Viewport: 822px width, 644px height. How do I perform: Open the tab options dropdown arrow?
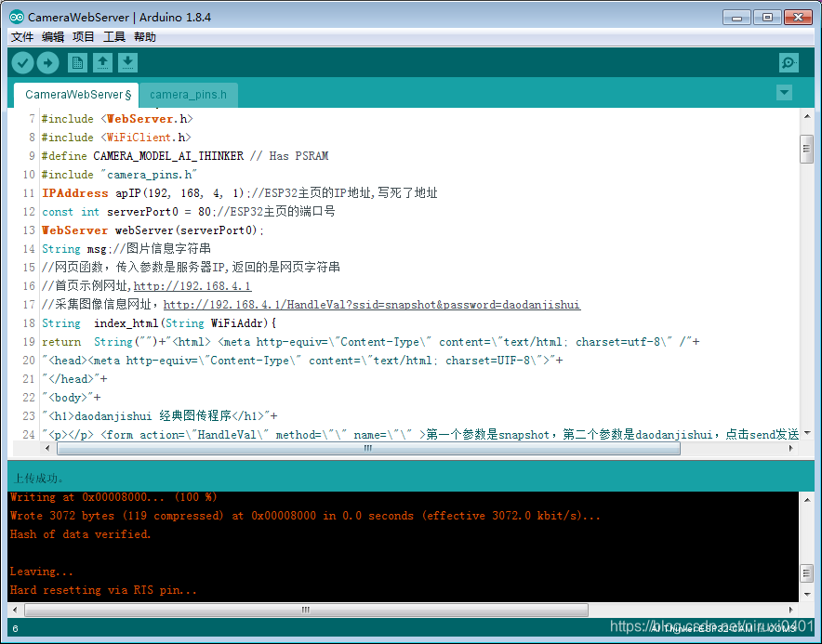pos(784,93)
